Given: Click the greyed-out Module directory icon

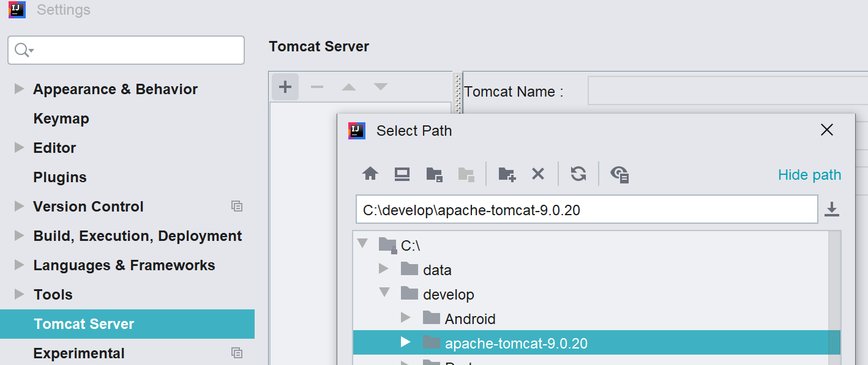Looking at the screenshot, I should coord(466,175).
